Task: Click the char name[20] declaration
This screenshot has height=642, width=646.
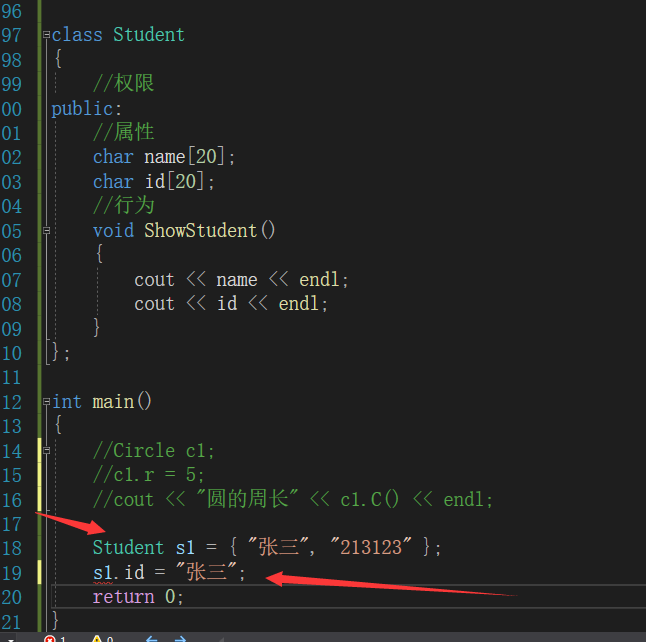Action: point(164,157)
